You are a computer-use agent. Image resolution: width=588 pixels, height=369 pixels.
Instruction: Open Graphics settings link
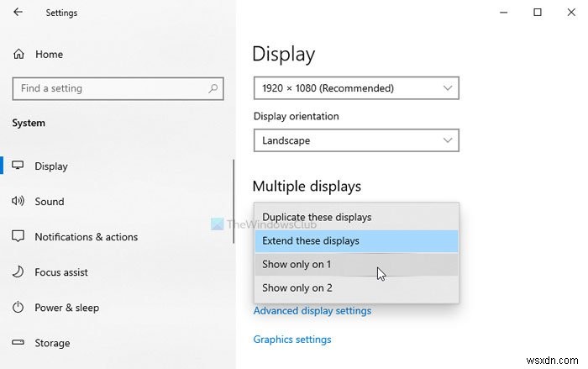(x=292, y=340)
